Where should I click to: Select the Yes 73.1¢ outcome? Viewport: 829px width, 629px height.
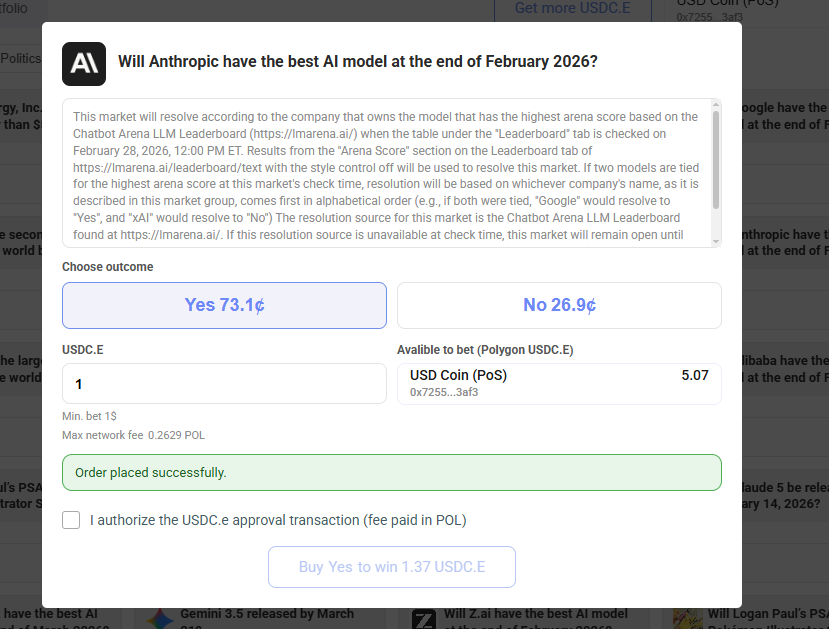[224, 305]
